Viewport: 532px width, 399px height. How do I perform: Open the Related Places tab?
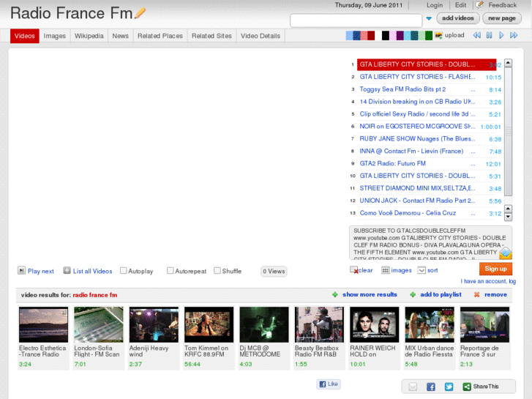point(160,36)
